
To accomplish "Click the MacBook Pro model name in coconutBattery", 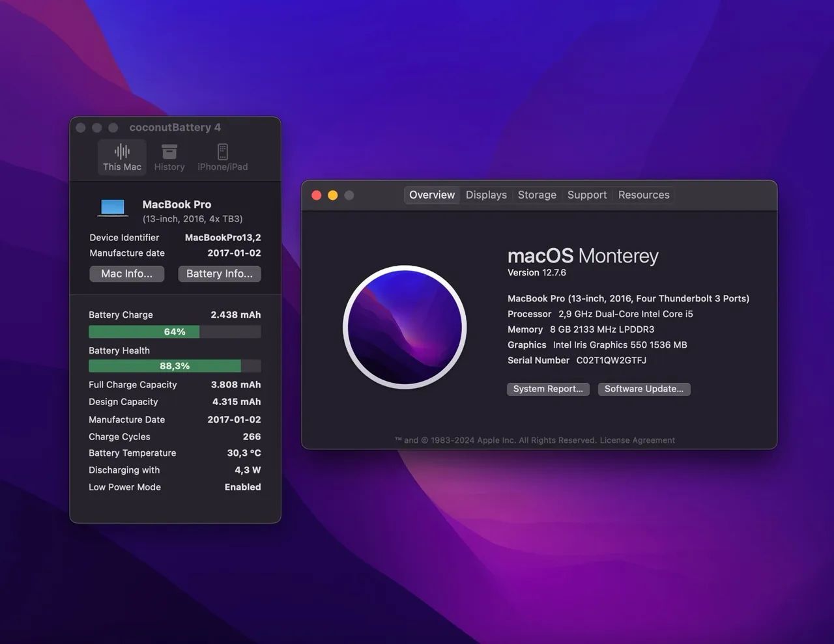I will point(177,204).
